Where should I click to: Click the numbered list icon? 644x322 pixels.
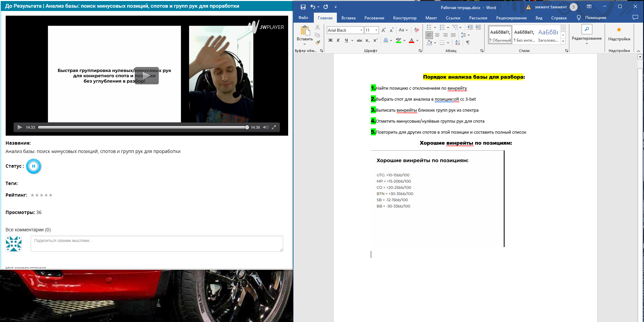point(442,27)
